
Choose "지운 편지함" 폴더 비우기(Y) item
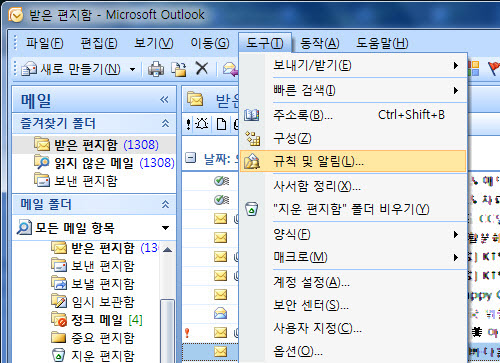coord(353,209)
